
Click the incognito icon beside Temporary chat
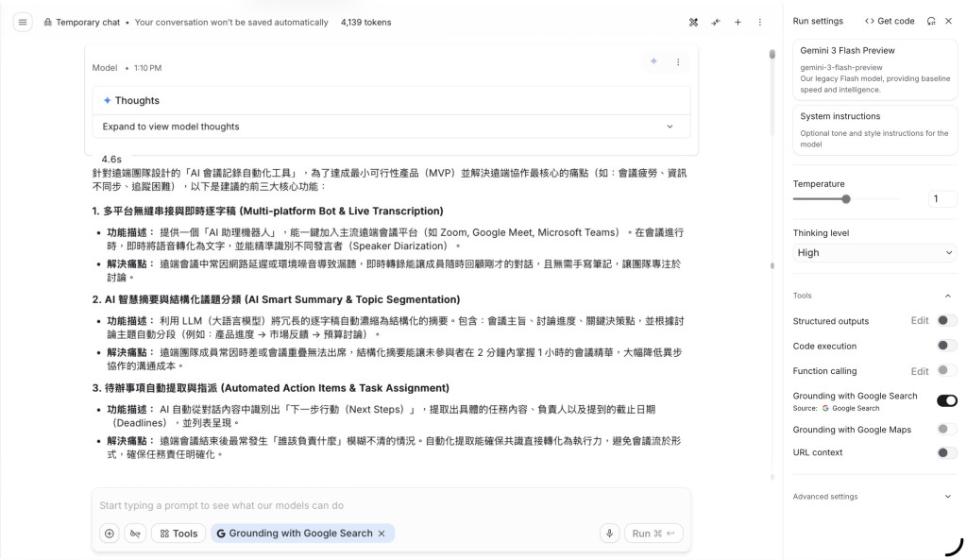click(47, 23)
